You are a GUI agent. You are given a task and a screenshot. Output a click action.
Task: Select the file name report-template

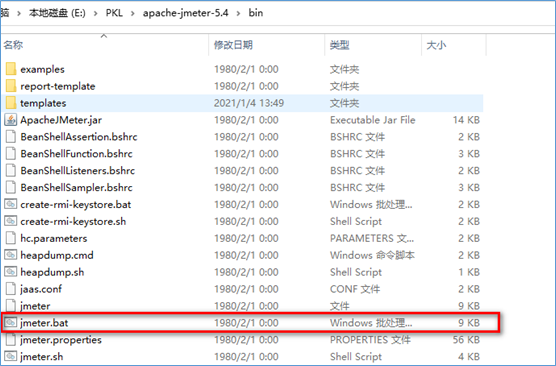tap(58, 86)
